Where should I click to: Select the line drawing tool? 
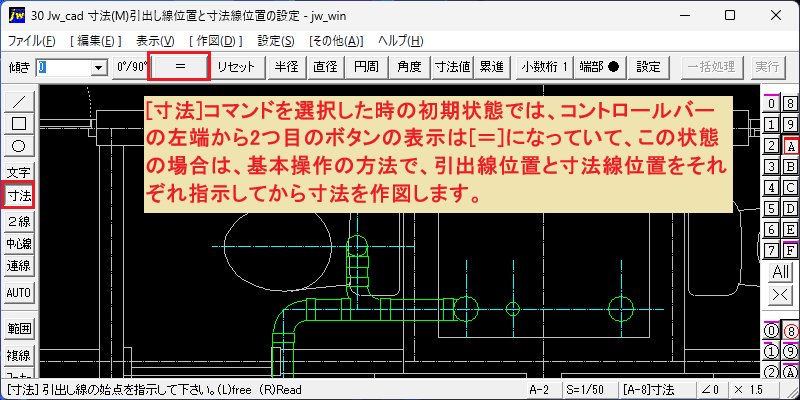pos(19,102)
